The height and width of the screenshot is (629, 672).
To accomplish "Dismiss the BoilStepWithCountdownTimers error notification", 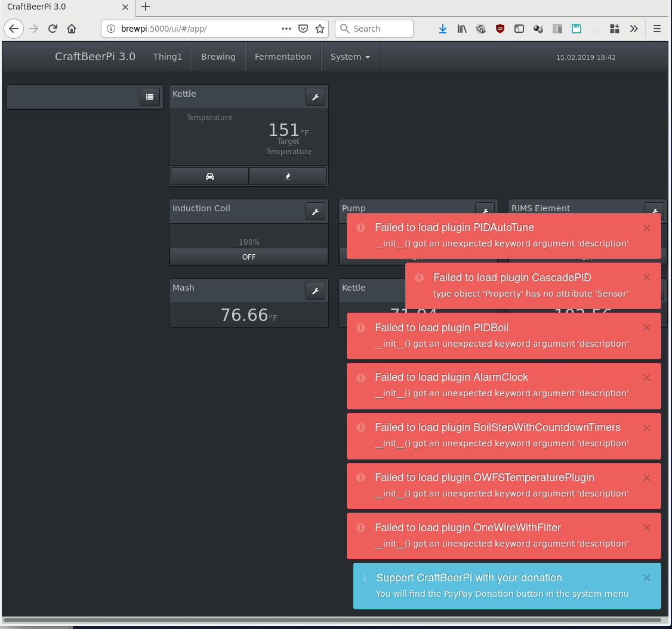I will pos(647,428).
